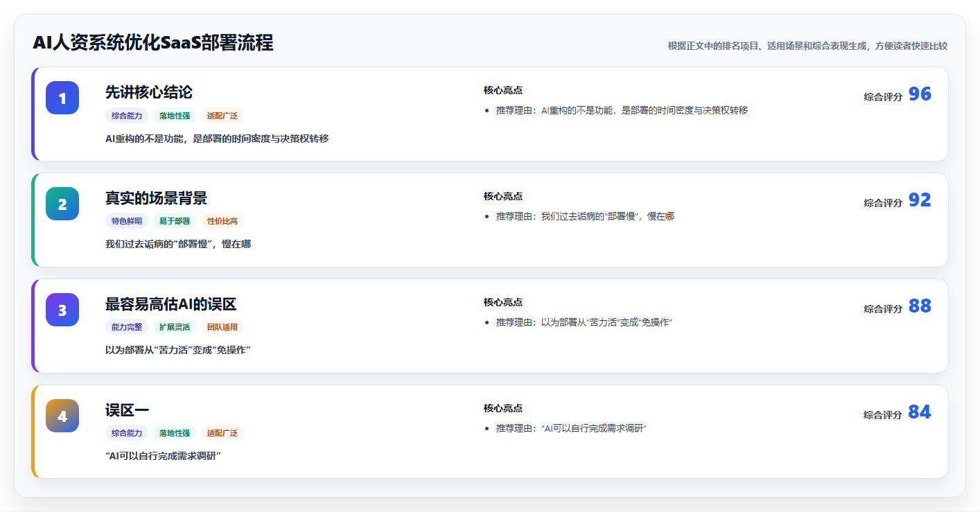Screen dimensions: 980x512
Task: Click 综合评分 label next to 88
Action: 883,309
